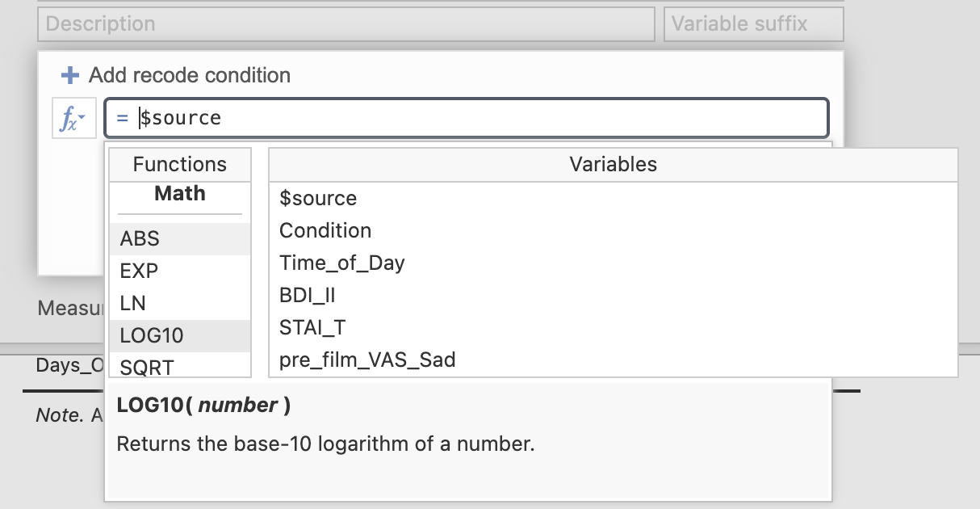The image size is (980, 509).
Task: Select the $source variable
Action: [x=613, y=198]
